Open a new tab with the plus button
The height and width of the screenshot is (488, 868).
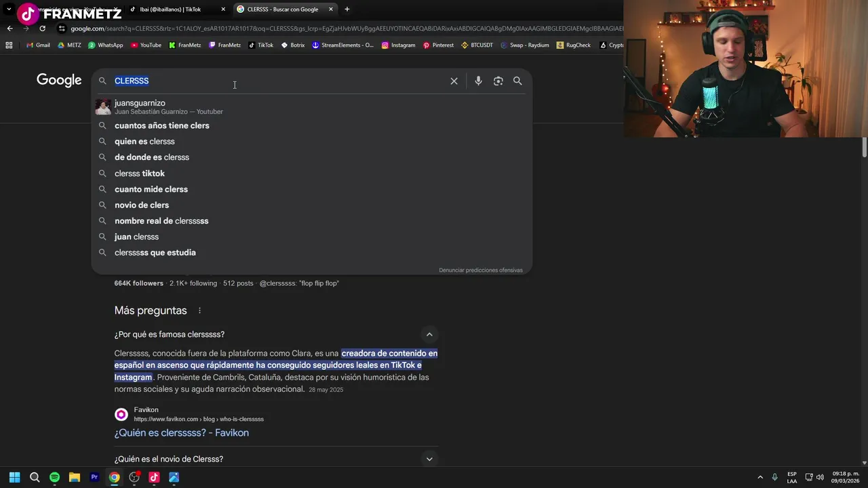[x=347, y=9]
